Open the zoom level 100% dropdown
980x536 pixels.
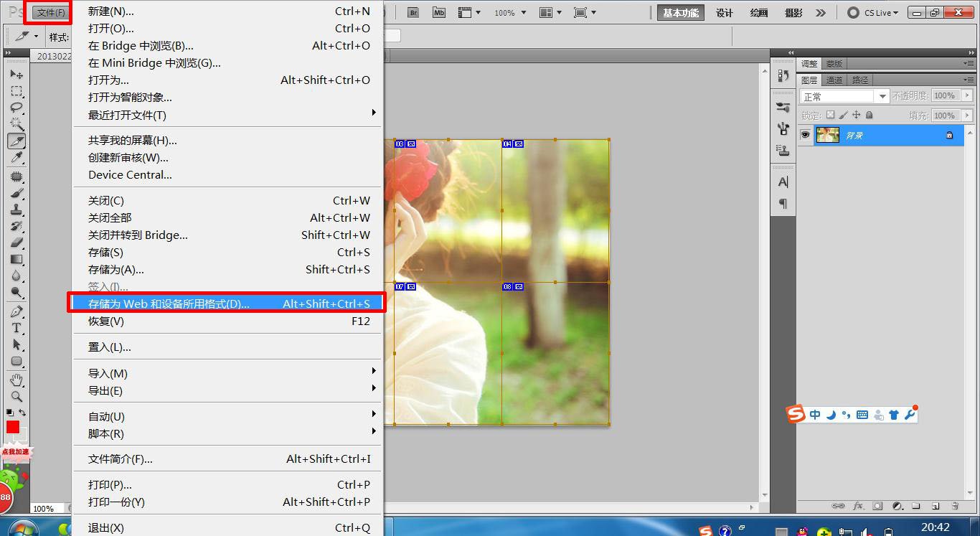tap(510, 13)
